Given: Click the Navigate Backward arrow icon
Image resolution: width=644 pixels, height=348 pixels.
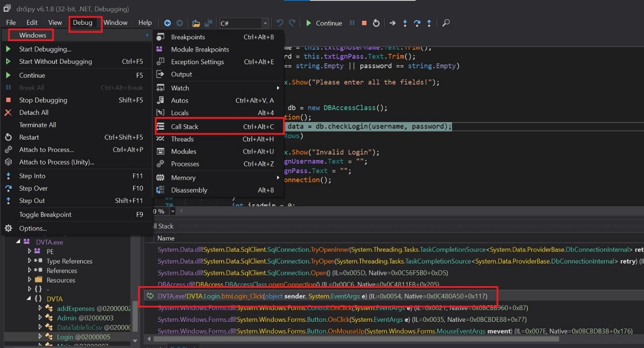Looking at the screenshot, I should tap(167, 23).
